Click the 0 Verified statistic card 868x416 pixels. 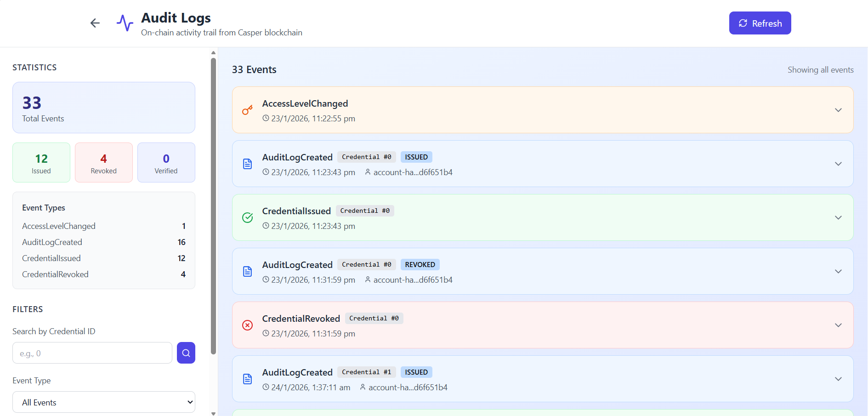click(166, 163)
